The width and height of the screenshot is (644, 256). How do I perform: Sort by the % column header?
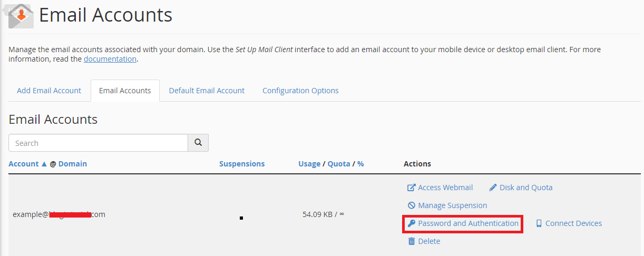360,164
